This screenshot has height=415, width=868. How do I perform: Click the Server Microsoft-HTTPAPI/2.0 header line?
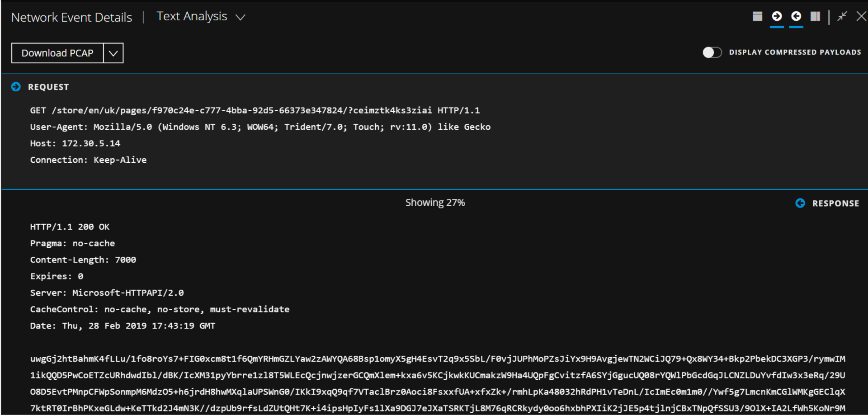[107, 293]
